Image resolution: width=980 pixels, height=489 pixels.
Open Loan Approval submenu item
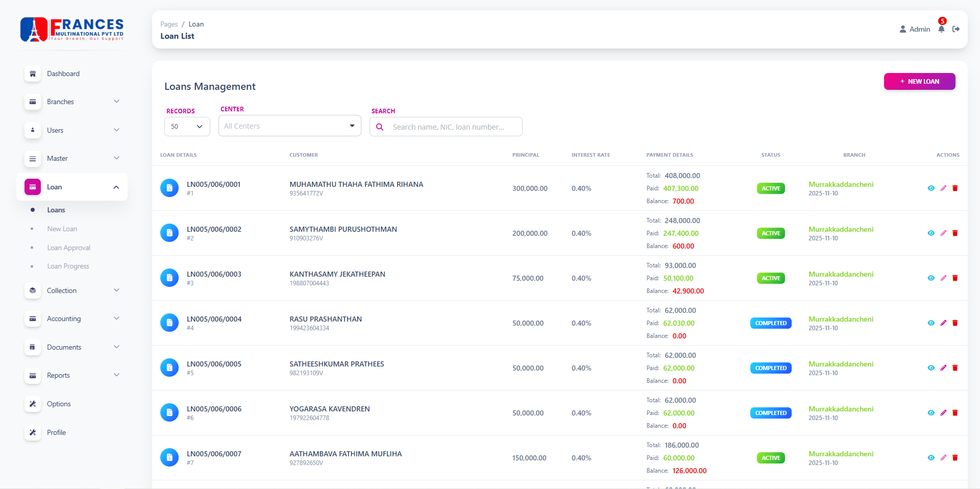pos(68,248)
